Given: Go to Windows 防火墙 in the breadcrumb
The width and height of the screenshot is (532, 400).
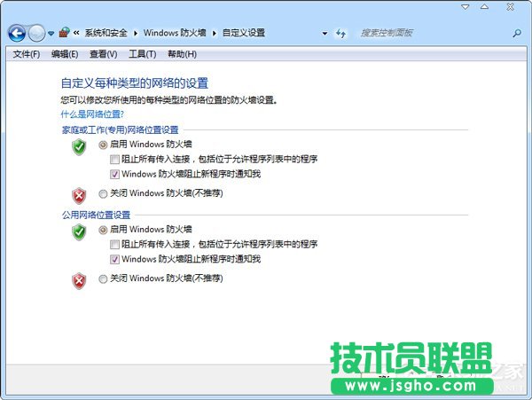Looking at the screenshot, I should pyautogui.click(x=175, y=34).
